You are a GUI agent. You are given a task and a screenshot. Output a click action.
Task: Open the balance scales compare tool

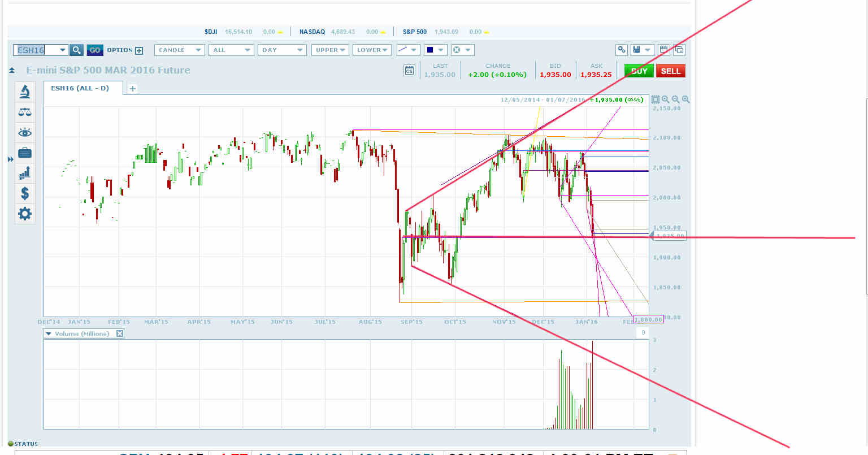(25, 111)
